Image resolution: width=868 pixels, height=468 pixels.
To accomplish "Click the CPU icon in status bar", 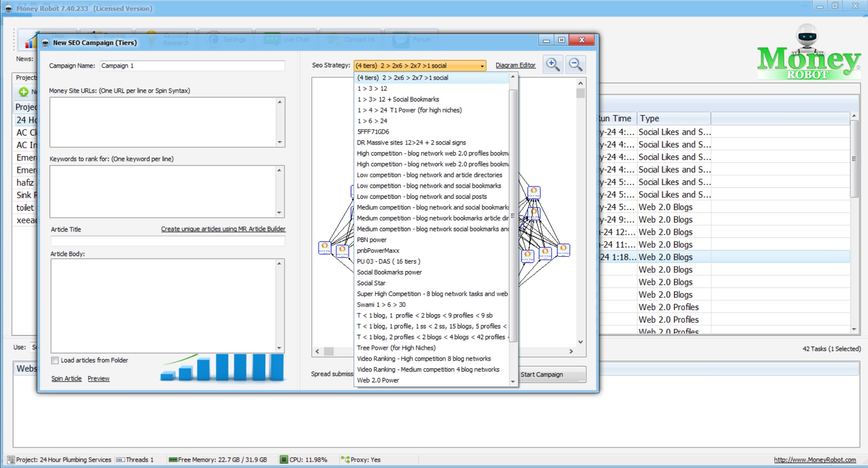I will click(x=284, y=459).
